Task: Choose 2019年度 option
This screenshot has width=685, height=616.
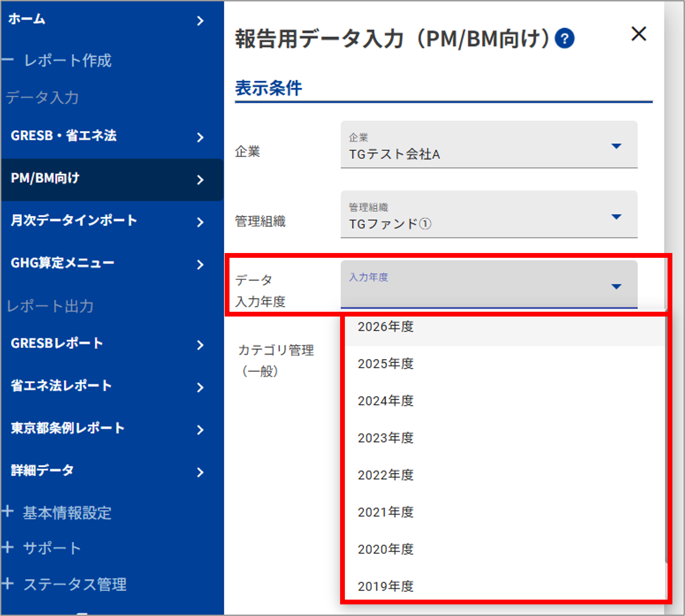Action: [x=386, y=586]
